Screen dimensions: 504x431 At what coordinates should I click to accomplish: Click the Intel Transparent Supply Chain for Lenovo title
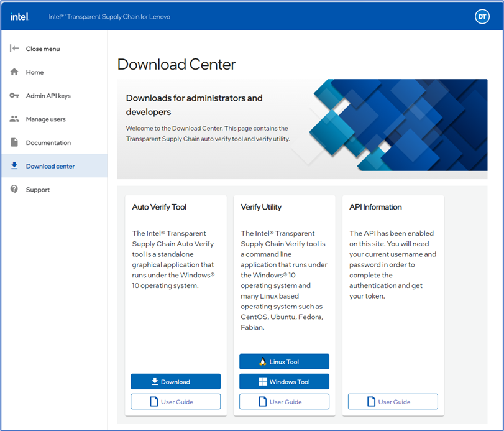pyautogui.click(x=109, y=17)
